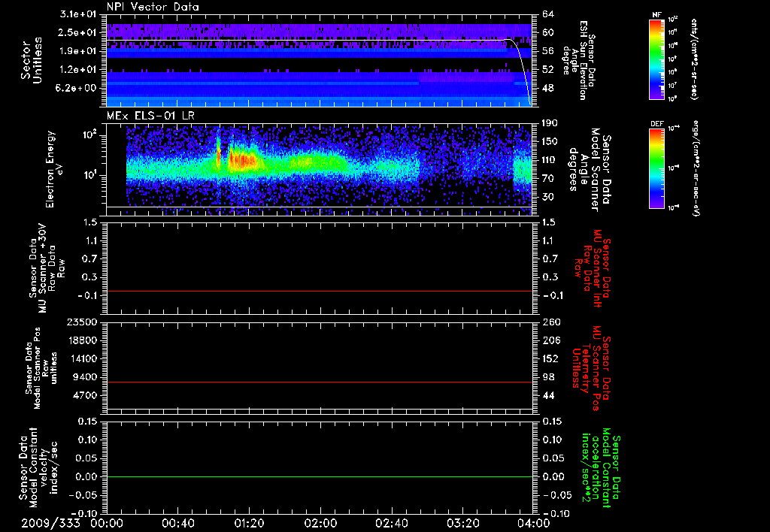Click the "Electron Energy eV" axis label
This screenshot has height=532, width=770.
coord(55,169)
